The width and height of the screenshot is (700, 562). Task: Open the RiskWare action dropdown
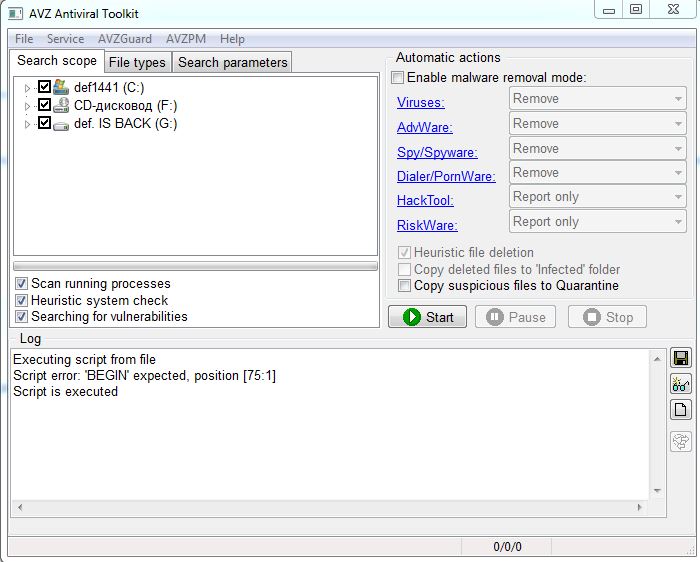click(597, 221)
